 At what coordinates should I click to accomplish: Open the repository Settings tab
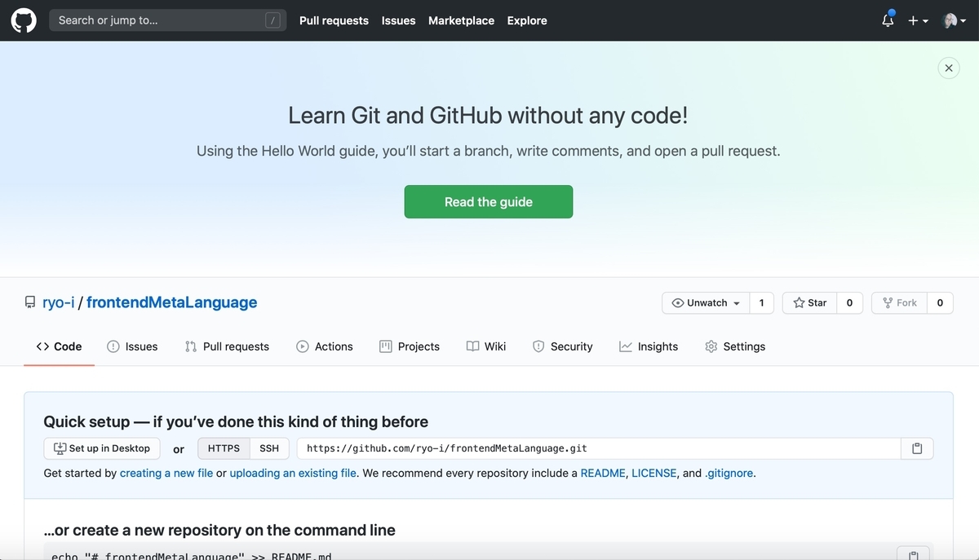(735, 346)
